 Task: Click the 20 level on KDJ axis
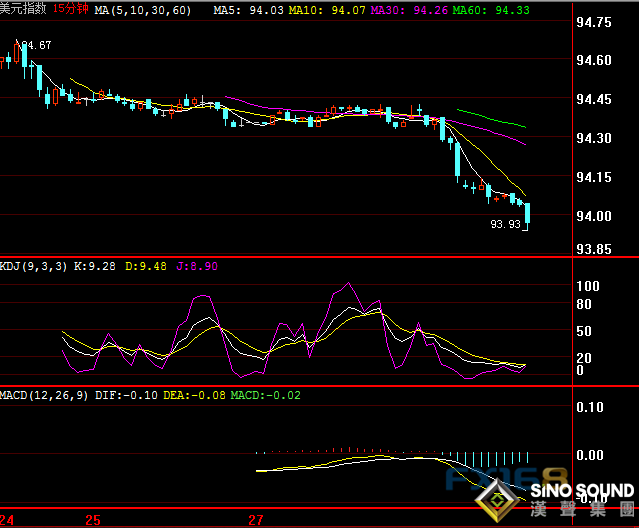[584, 358]
